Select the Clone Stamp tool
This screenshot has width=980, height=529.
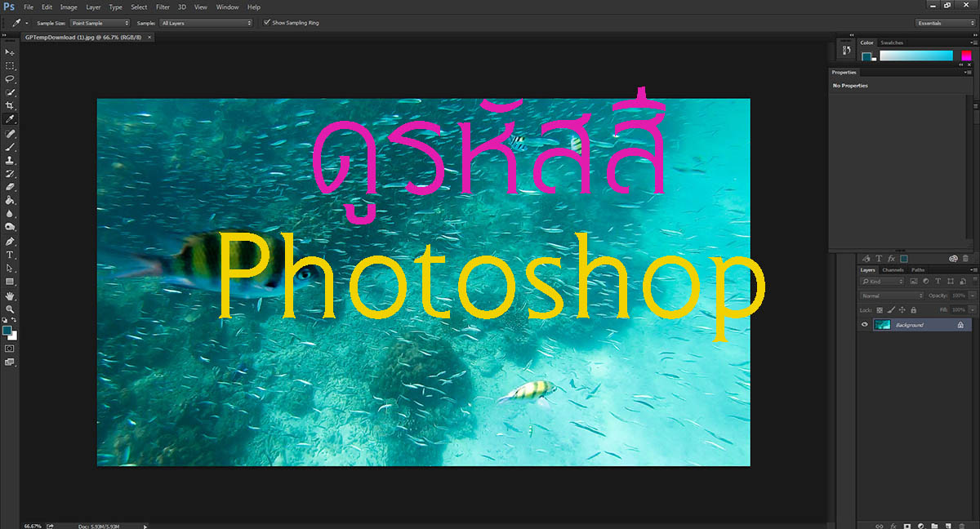(x=10, y=161)
